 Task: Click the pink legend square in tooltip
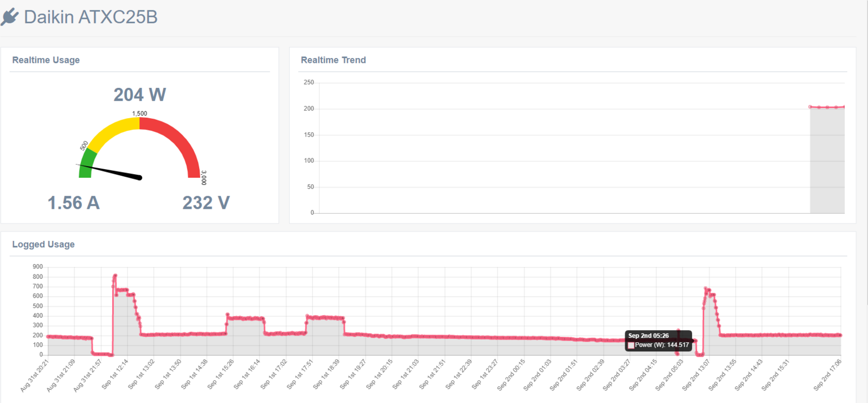click(631, 345)
